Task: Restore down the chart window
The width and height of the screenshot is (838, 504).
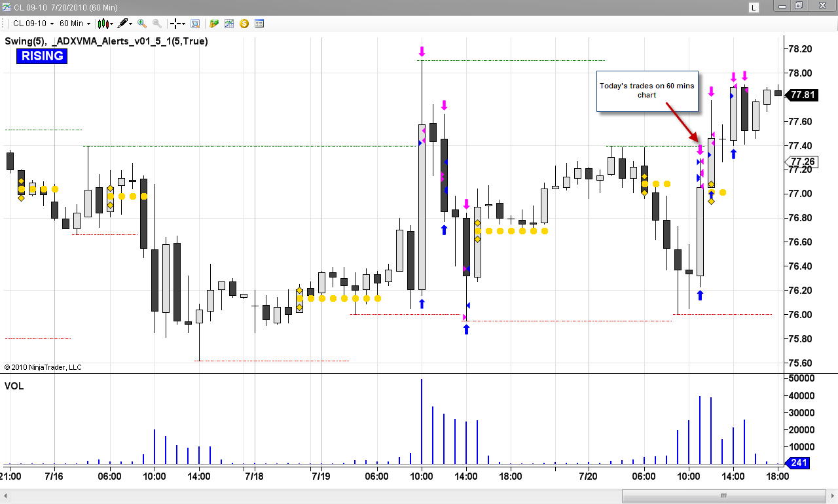Action: 799,6
